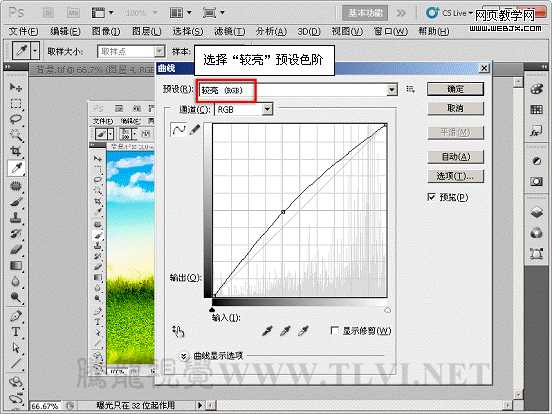The height and width of the screenshot is (414, 552).
Task: Pick the black point eyedropper in Curves
Action: (267, 331)
